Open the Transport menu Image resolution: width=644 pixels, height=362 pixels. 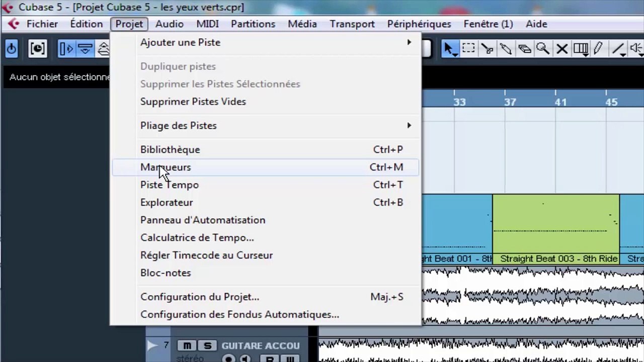click(x=352, y=24)
